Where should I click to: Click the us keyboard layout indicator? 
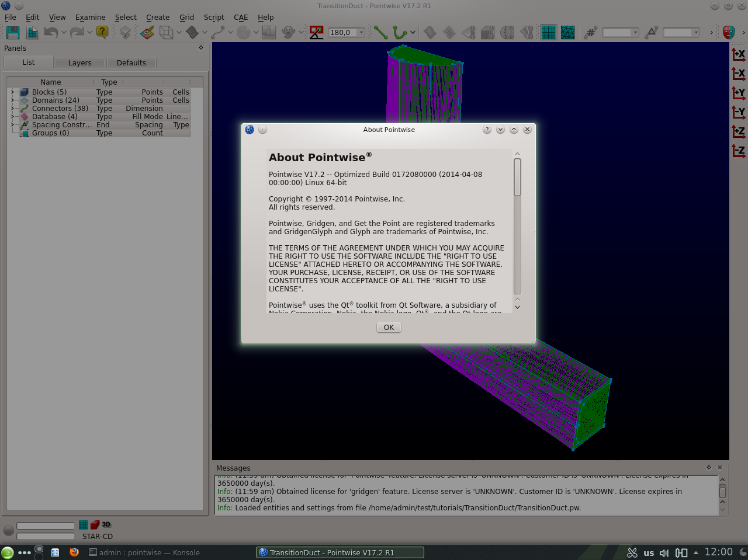click(649, 552)
